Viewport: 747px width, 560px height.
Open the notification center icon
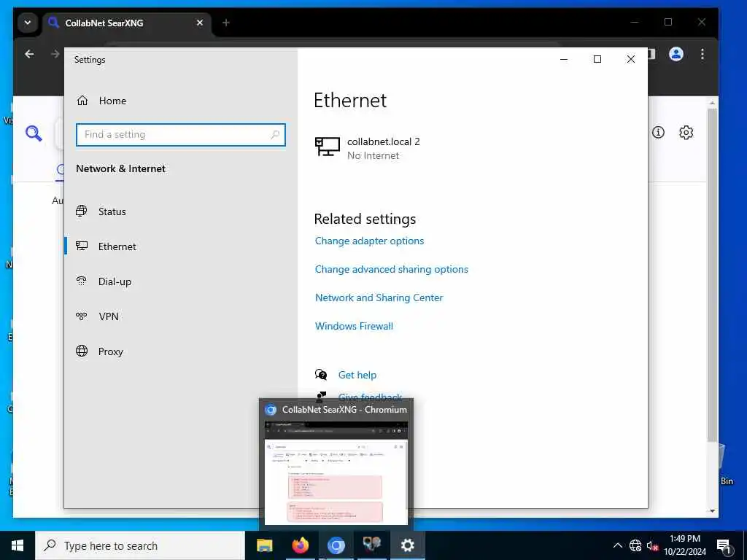pos(724,545)
